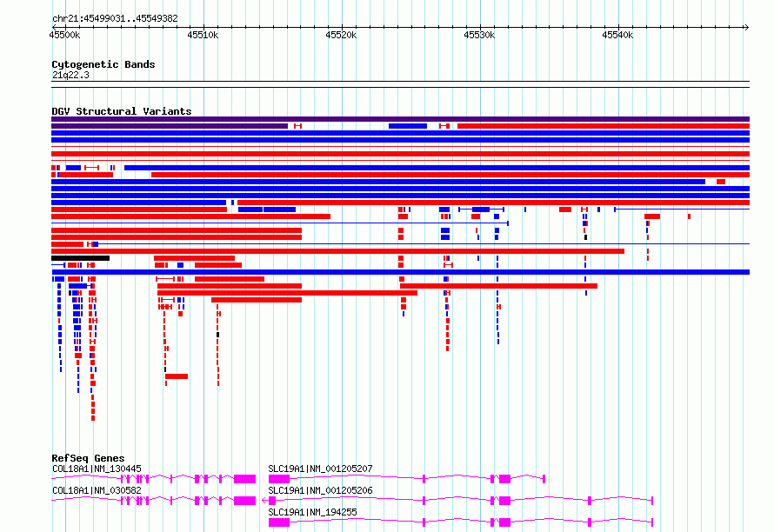Select the 45540k ruler position label
Screen dimensions: 774x532
click(x=617, y=35)
